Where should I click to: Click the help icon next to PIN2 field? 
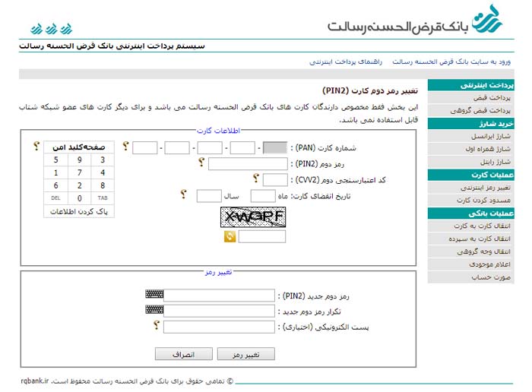[x=201, y=162]
